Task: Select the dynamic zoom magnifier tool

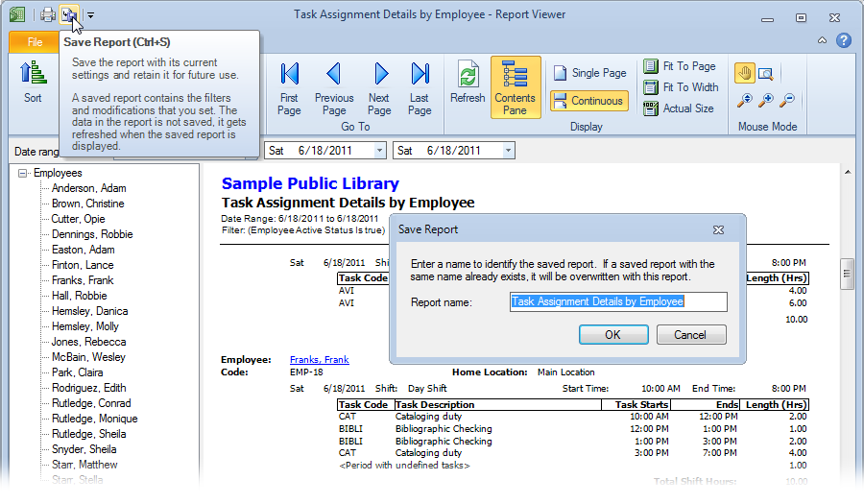Action: [x=744, y=100]
